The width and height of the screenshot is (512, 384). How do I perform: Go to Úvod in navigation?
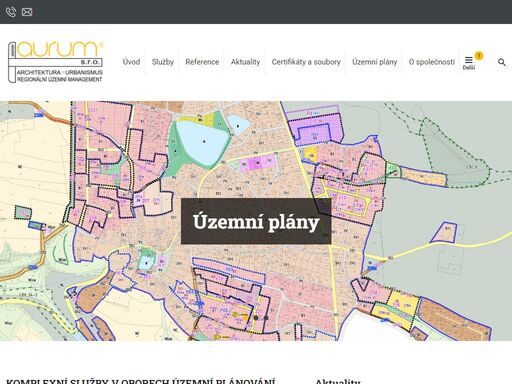coord(131,62)
